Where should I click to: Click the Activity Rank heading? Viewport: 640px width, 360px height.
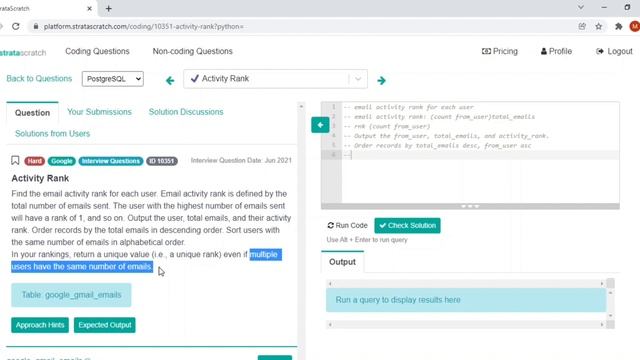coord(40,178)
